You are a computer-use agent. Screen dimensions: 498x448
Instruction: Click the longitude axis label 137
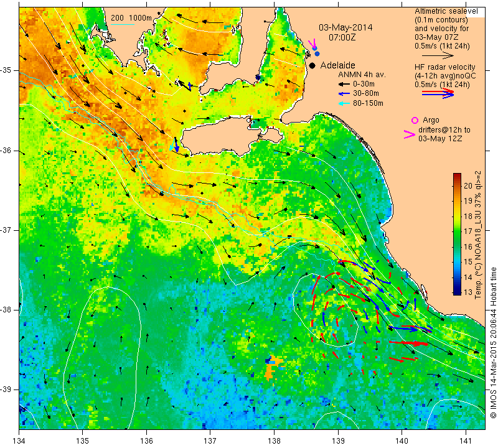[210, 441]
